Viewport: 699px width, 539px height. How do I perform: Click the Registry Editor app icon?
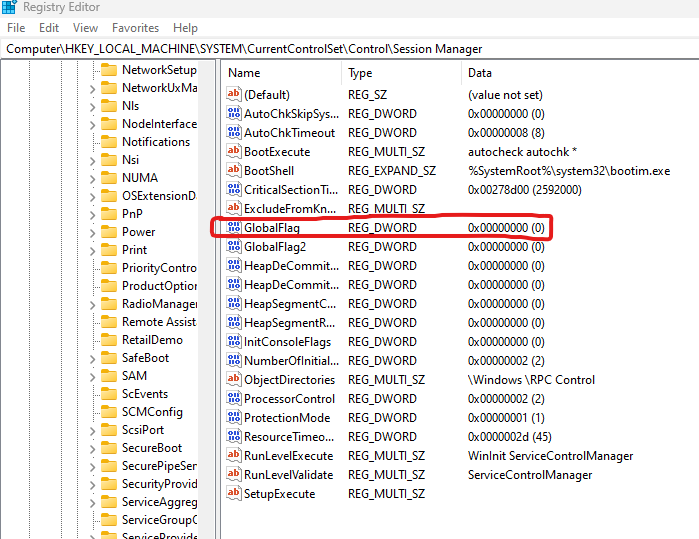coord(9,7)
